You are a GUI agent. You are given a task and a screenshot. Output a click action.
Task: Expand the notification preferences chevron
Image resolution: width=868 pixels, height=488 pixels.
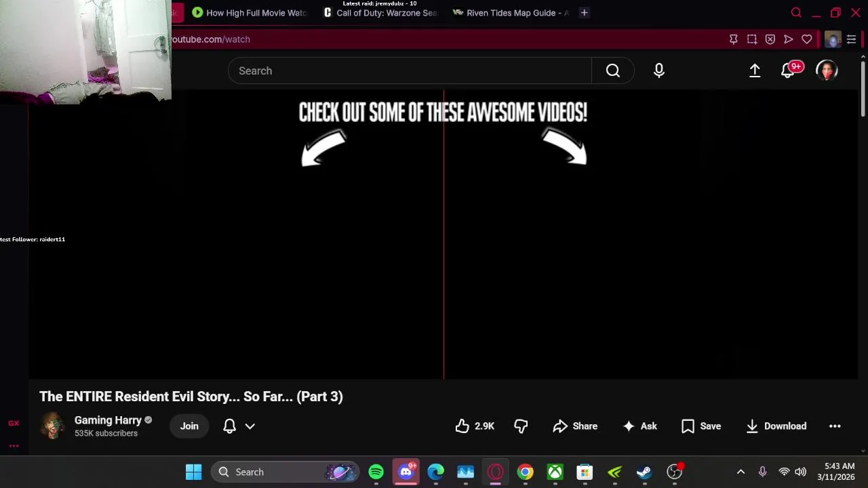click(x=250, y=426)
